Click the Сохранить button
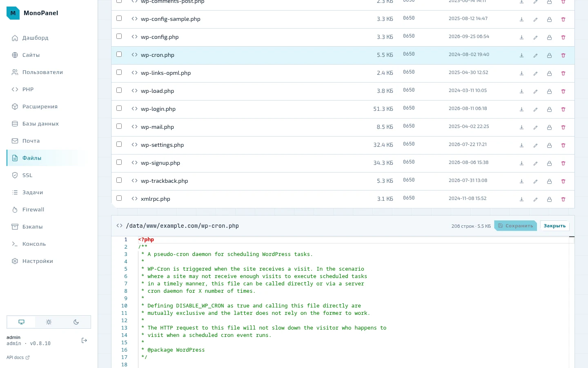 click(x=515, y=226)
